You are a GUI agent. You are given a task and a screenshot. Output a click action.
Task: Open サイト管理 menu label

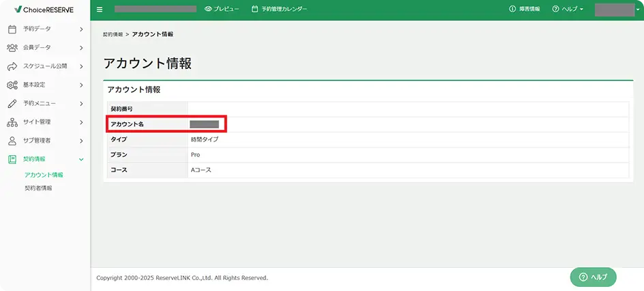[37, 122]
